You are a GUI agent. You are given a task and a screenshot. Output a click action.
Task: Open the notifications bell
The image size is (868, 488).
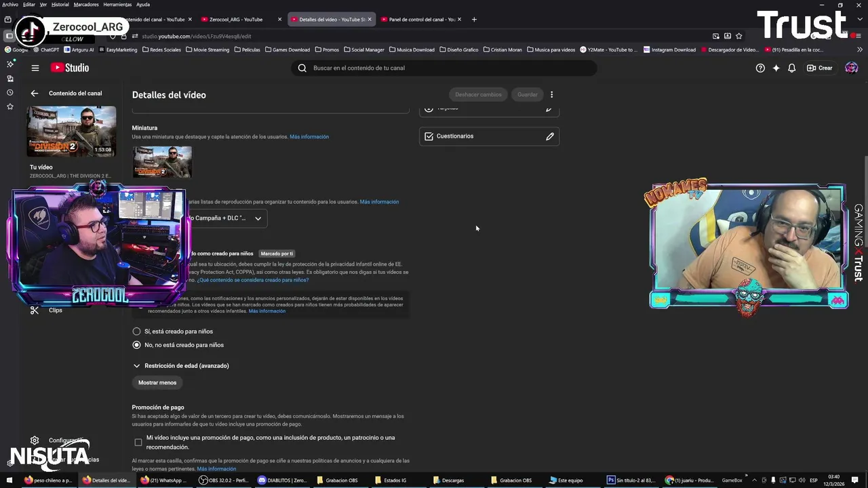(x=791, y=68)
